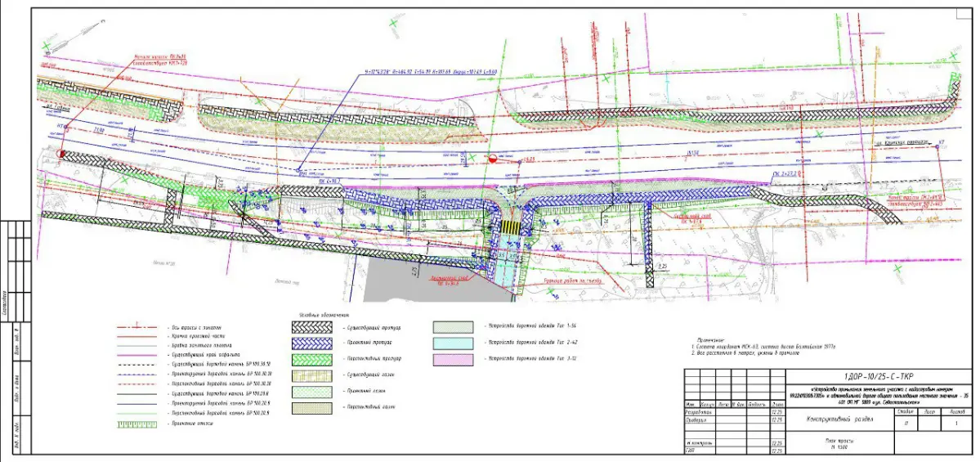Click the red half-circle marker on the road axis
Viewport: 980px width, 462px height.
(493, 159)
